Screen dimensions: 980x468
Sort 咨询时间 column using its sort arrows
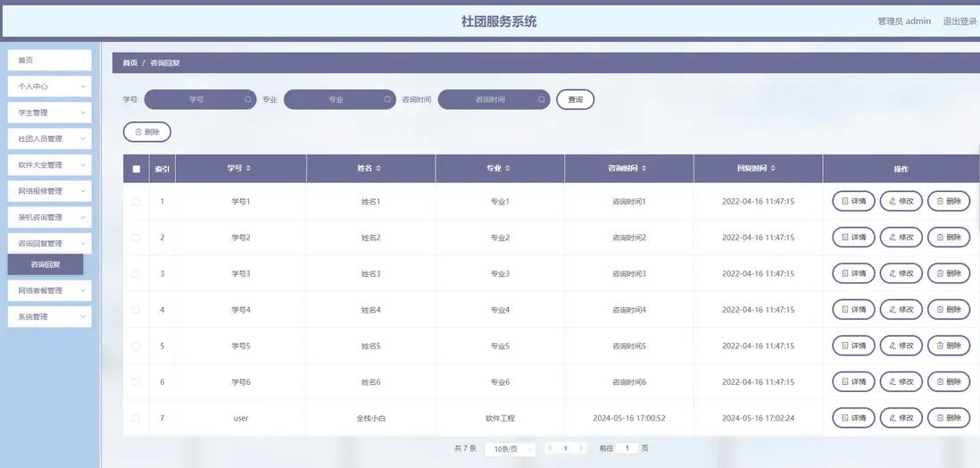(x=644, y=168)
